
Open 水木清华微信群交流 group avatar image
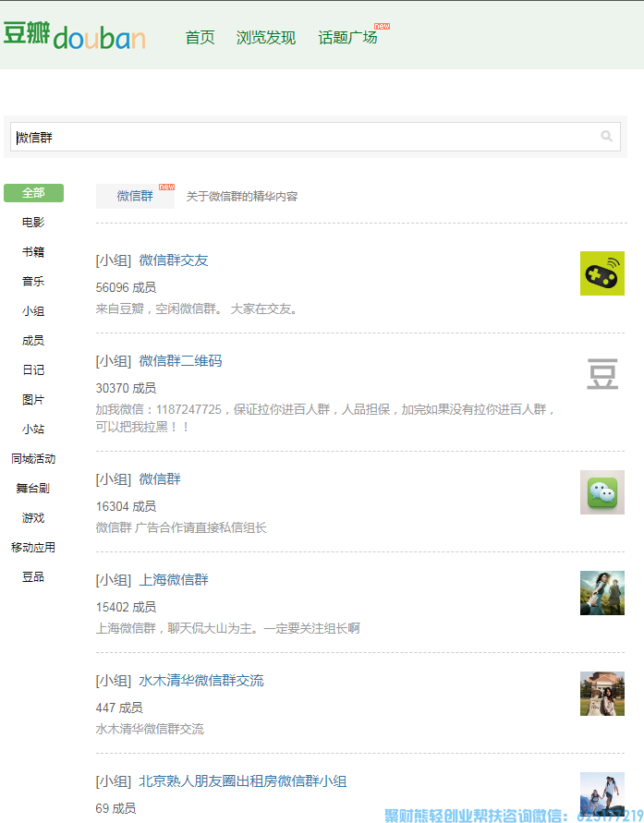click(x=602, y=694)
